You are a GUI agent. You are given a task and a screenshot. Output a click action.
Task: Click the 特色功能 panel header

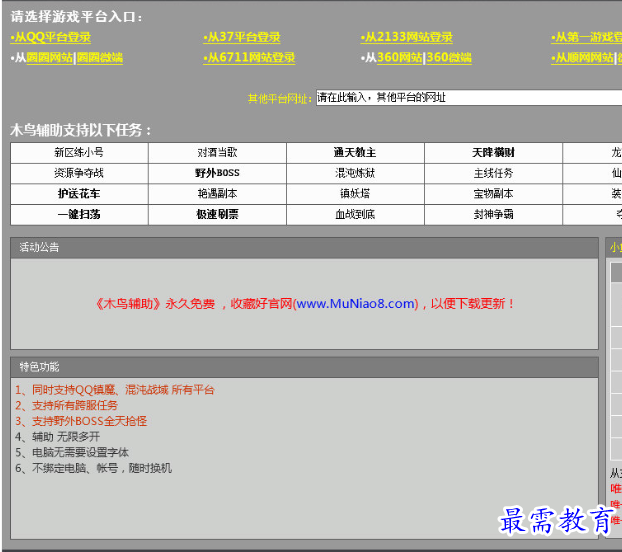pos(304,367)
